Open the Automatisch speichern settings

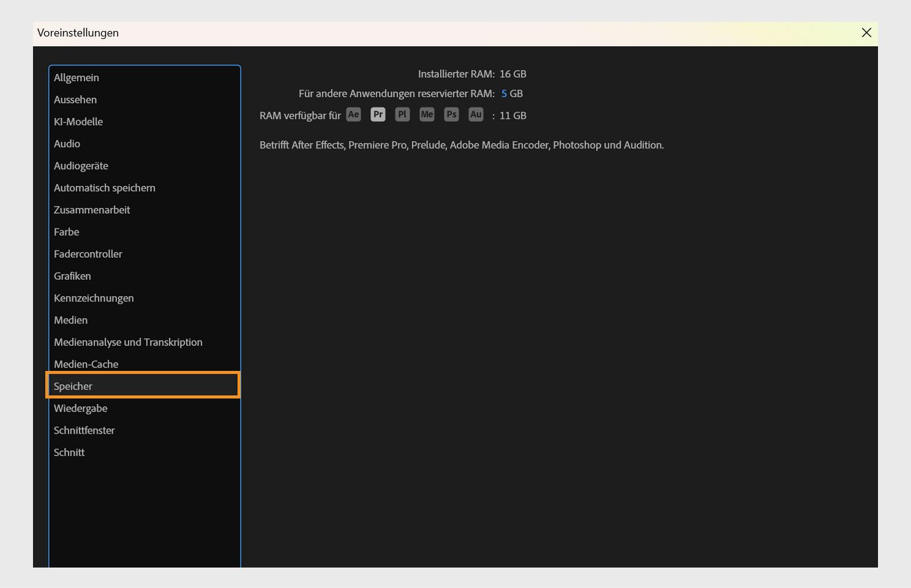[104, 187]
